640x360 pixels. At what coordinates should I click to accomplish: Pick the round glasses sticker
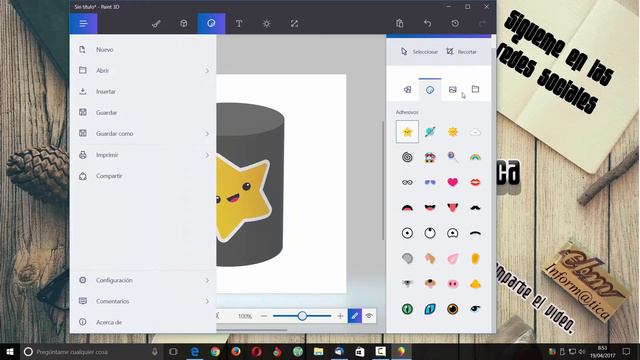pos(407,182)
